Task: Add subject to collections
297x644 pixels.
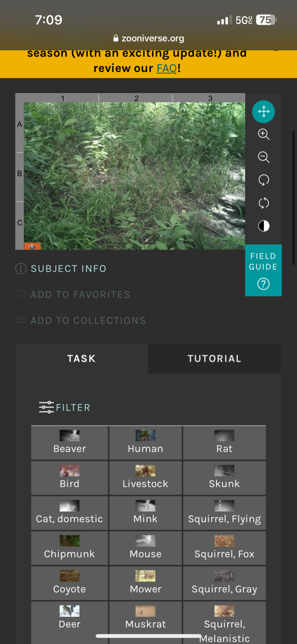Action: 80,320
